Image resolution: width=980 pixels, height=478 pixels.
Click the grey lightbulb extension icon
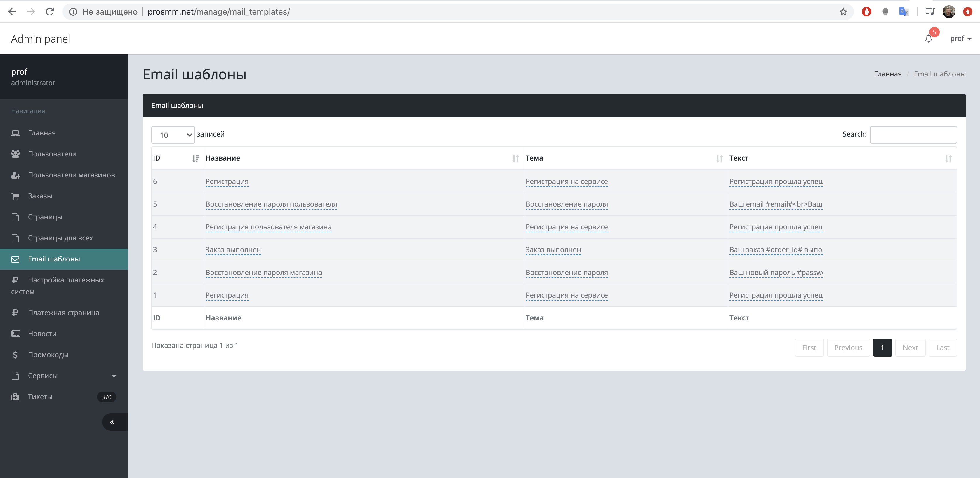click(885, 12)
